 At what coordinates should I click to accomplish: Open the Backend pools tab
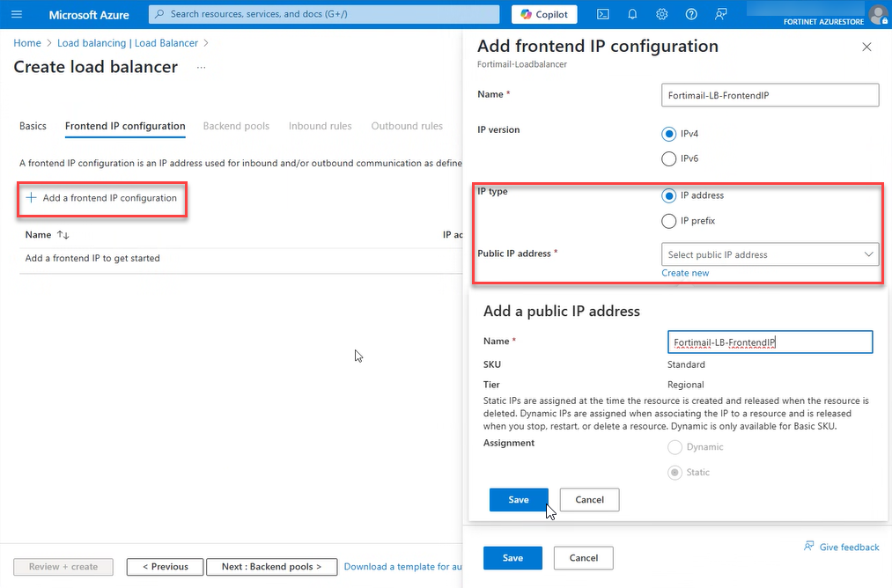236,126
